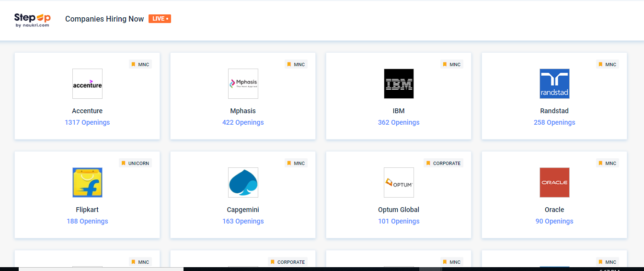This screenshot has height=271, width=644.
Task: Open the Randstad company logo
Action: (x=554, y=84)
